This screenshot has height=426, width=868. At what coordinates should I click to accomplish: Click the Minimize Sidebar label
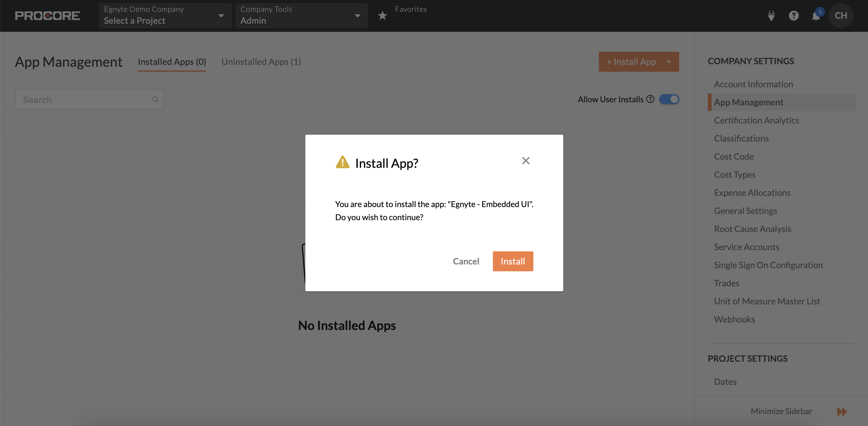coord(781,411)
